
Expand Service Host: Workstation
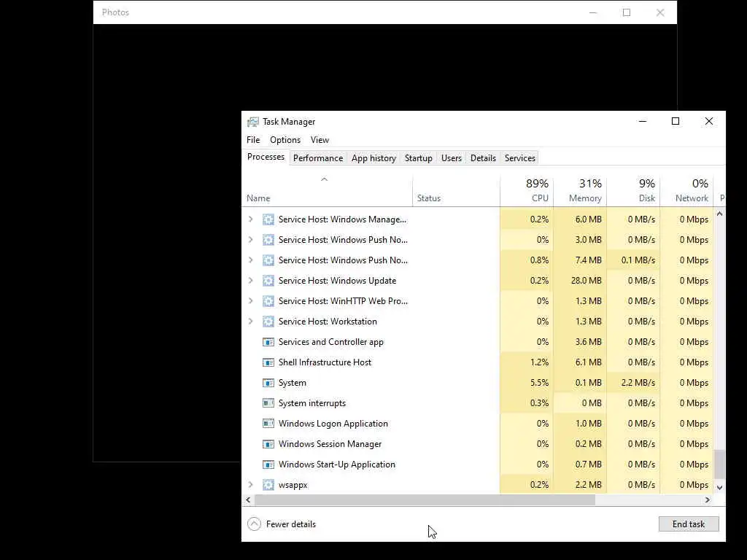tap(251, 322)
